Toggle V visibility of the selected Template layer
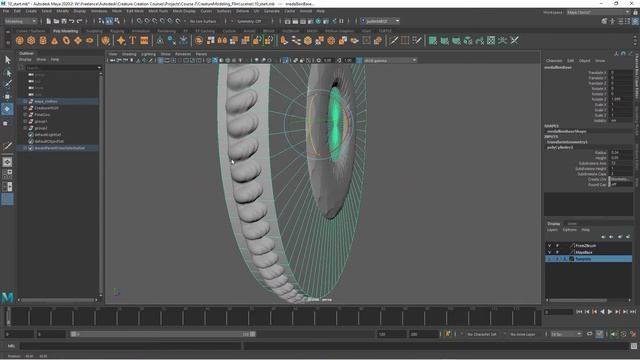Viewport: 640px width, 360px height. (x=549, y=259)
